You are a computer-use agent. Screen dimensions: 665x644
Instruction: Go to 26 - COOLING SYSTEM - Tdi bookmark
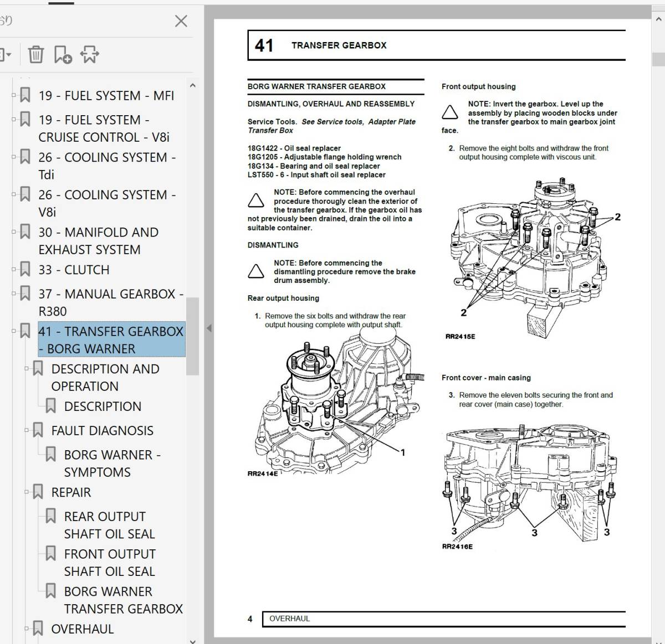[107, 166]
